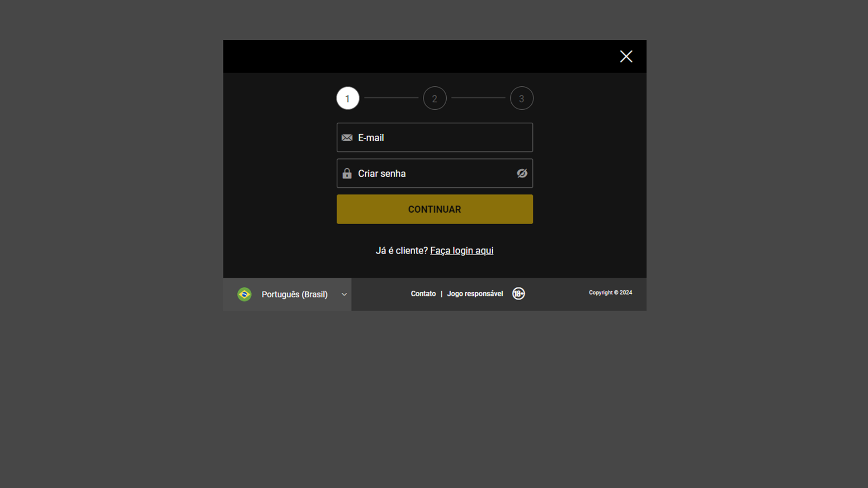Focus the E-mail input field
The image size is (868, 488).
434,137
